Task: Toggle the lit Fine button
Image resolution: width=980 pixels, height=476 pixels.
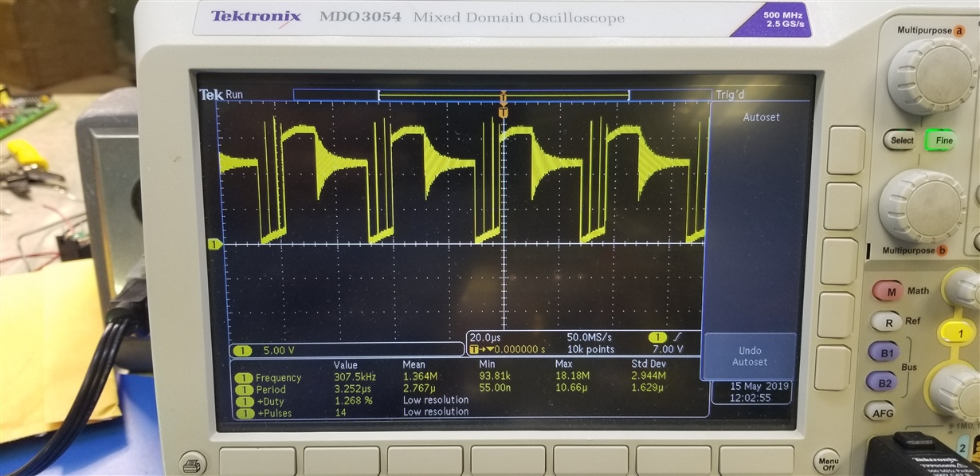Action: tap(943, 140)
